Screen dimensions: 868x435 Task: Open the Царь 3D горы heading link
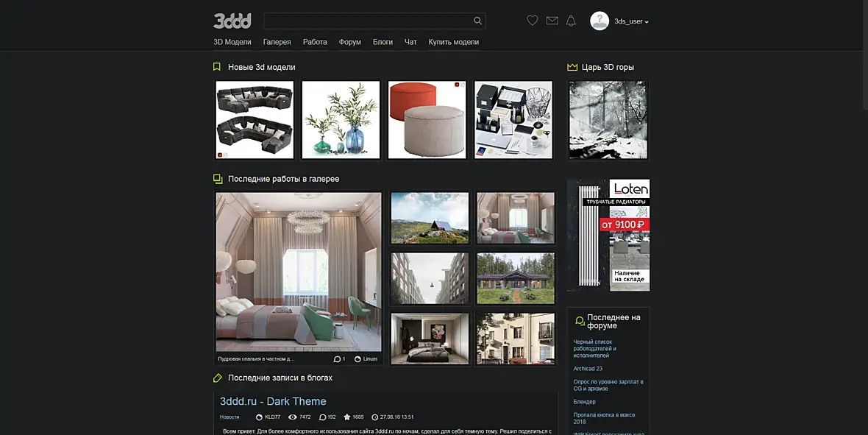click(x=608, y=67)
